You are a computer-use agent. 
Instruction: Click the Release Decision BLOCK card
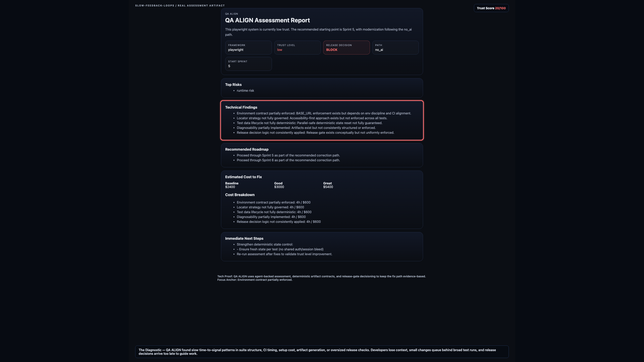346,48
